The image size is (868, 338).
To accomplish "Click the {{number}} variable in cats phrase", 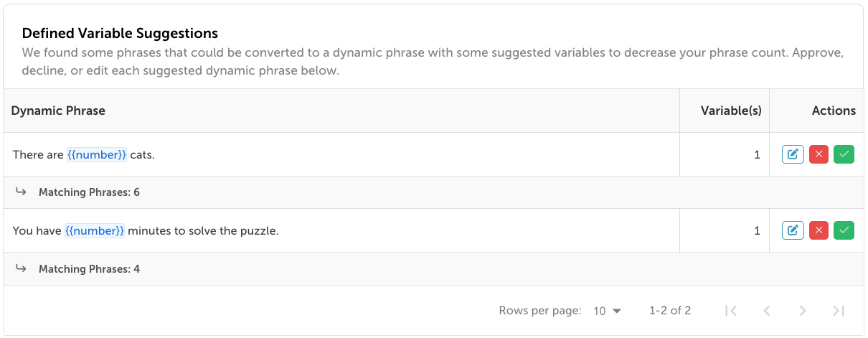I will [97, 154].
